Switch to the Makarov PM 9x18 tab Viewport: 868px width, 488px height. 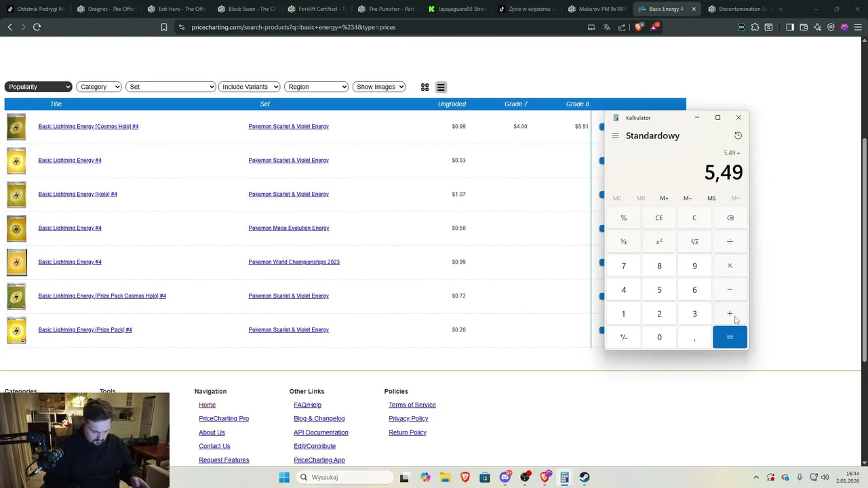pos(598,9)
